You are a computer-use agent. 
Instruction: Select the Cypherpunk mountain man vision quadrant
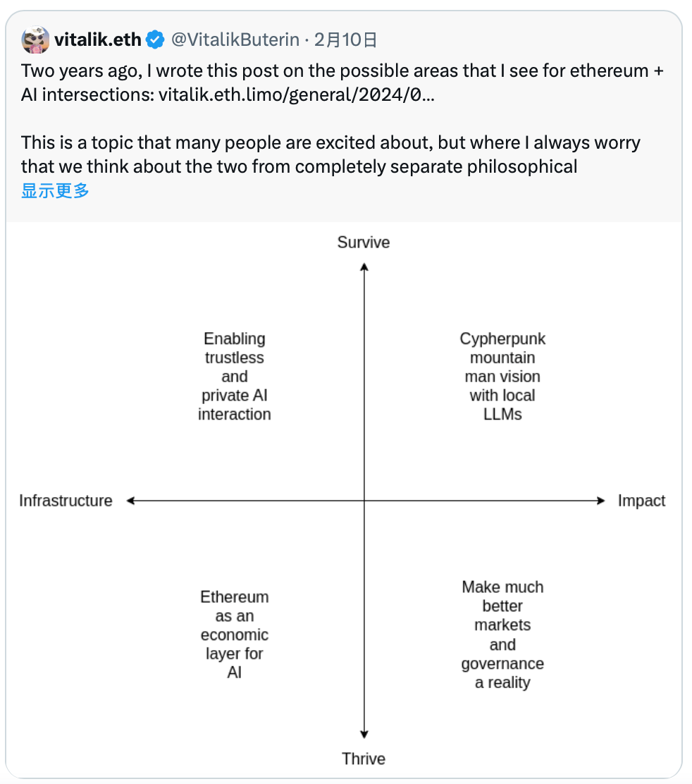(502, 376)
